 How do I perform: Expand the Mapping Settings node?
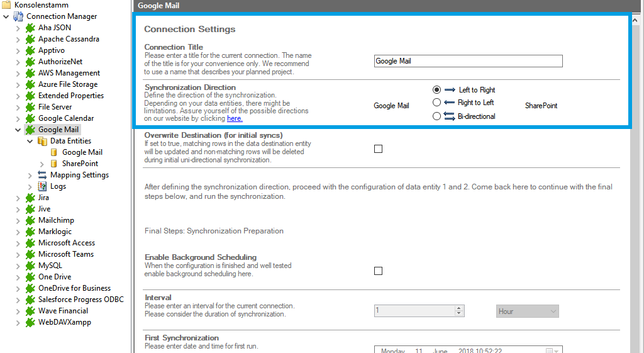30,176
